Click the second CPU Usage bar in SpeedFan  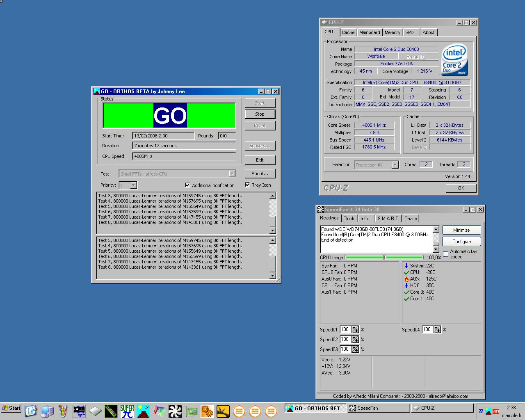coord(404,258)
